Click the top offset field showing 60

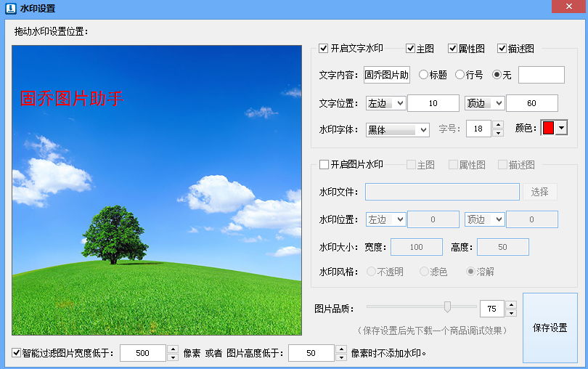[x=532, y=103]
